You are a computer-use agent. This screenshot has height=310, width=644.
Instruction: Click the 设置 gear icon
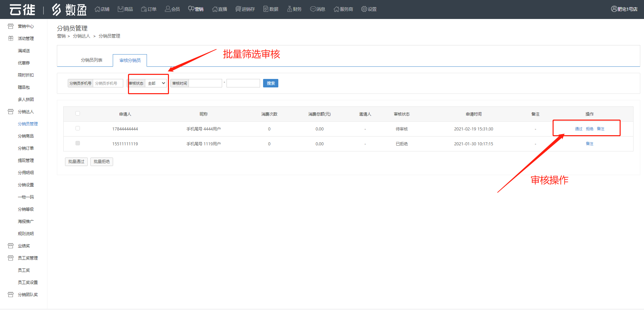tap(364, 9)
